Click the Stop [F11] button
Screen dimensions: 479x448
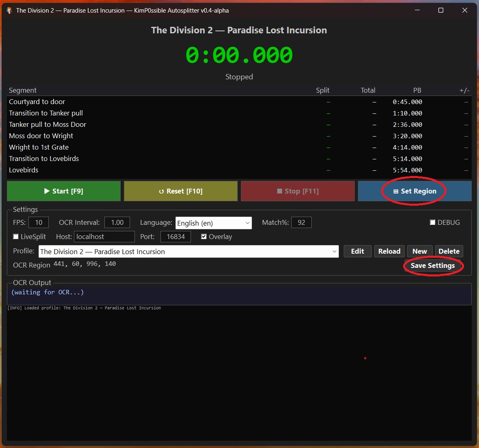click(297, 191)
